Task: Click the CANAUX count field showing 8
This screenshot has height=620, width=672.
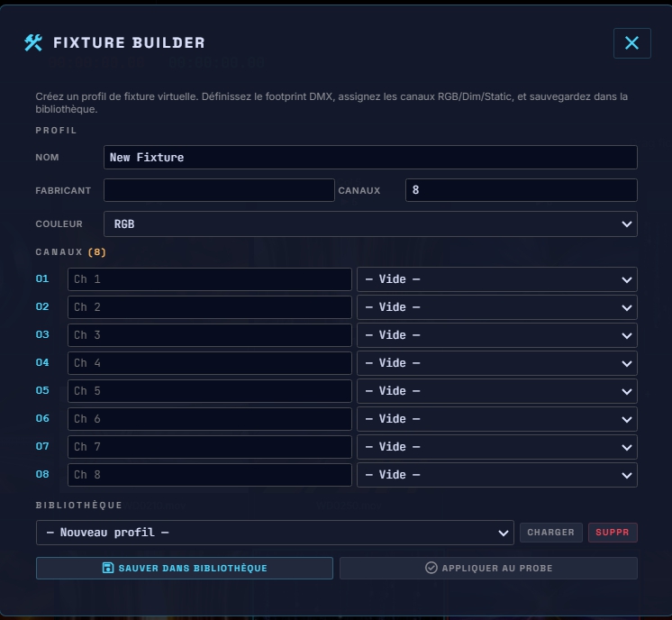Action: point(522,190)
